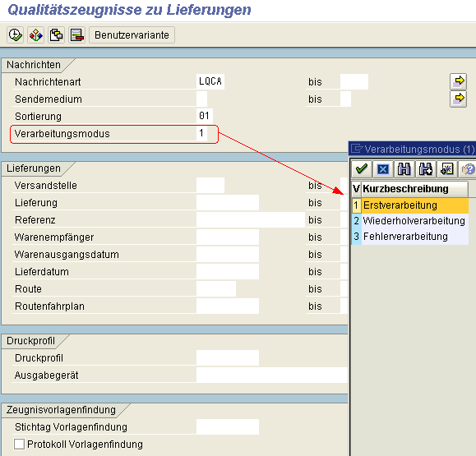Click the Druckprofil input field
This screenshot has width=476, height=456.
tap(228, 358)
